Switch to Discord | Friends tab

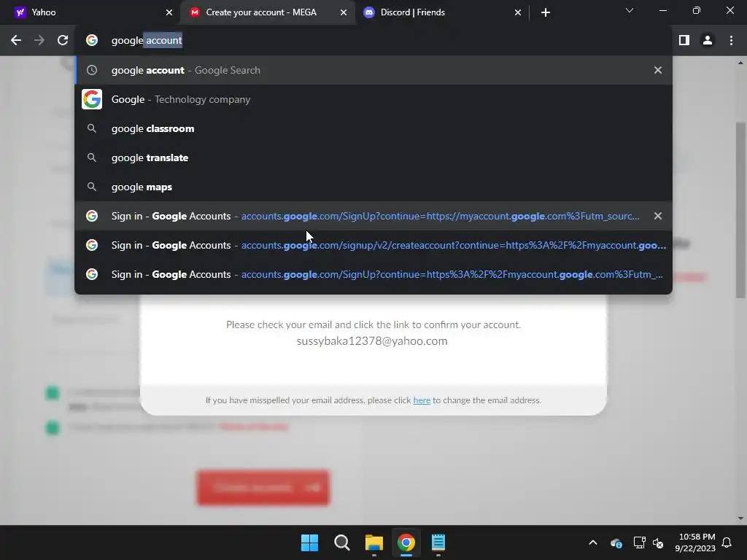click(x=443, y=12)
